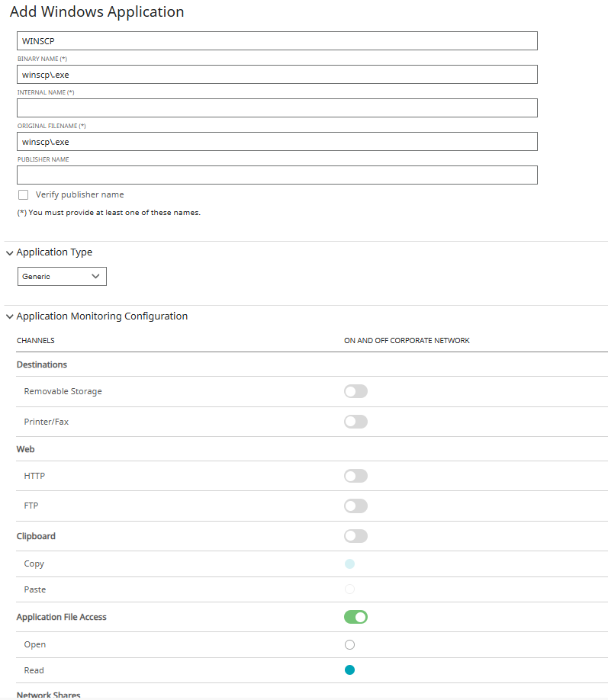Click the Application File Access label
608x700 pixels.
point(62,617)
